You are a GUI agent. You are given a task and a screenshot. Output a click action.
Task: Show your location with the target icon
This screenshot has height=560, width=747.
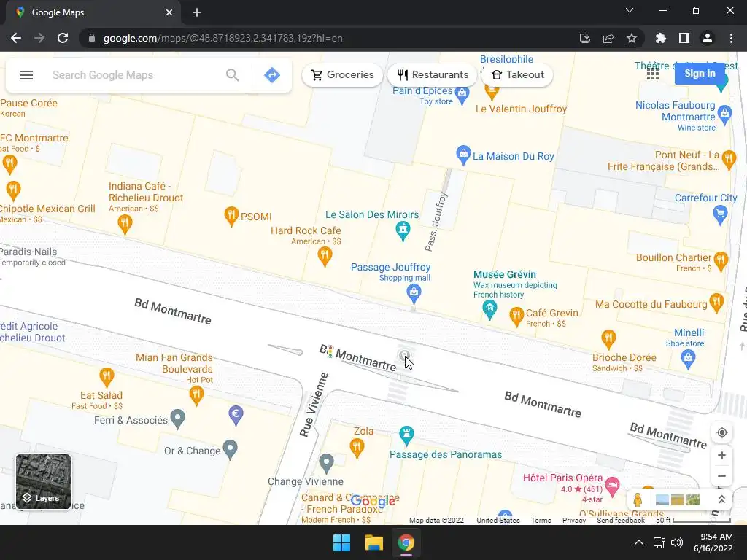pyautogui.click(x=721, y=432)
